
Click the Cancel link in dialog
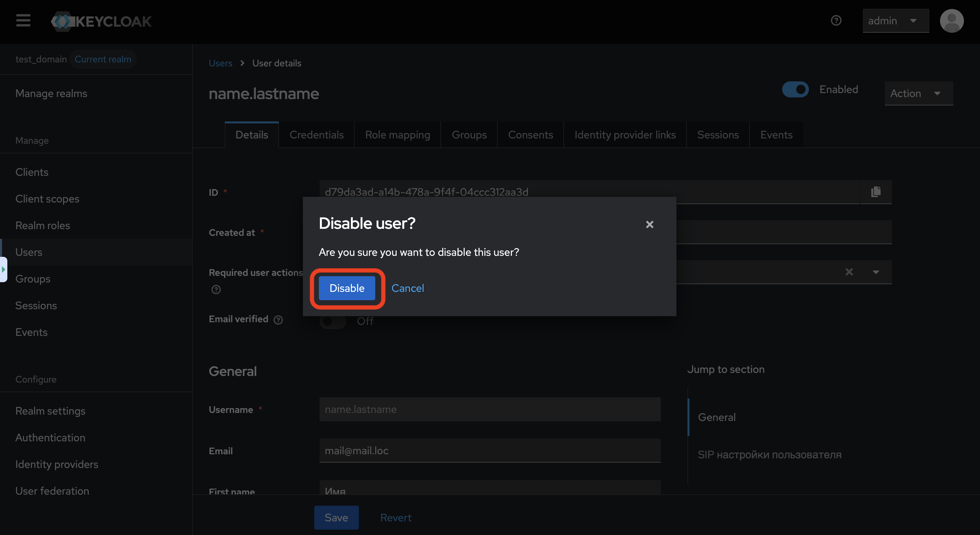click(x=408, y=288)
